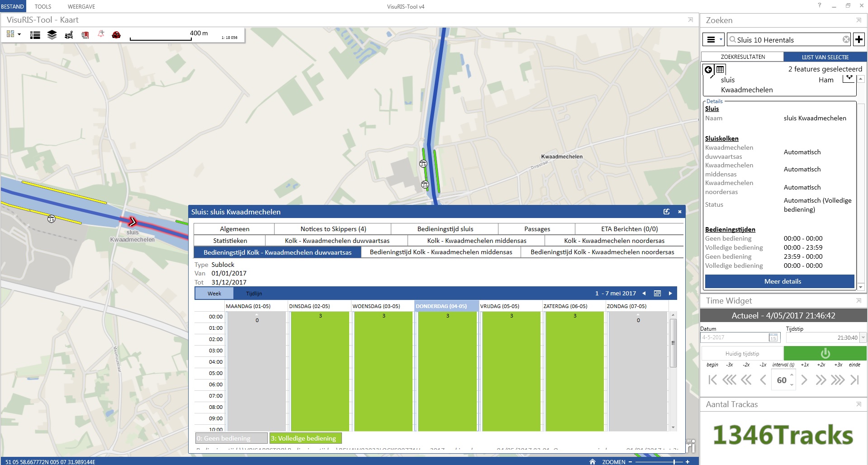Step forward at +1x speed
The image size is (868, 465).
[804, 380]
